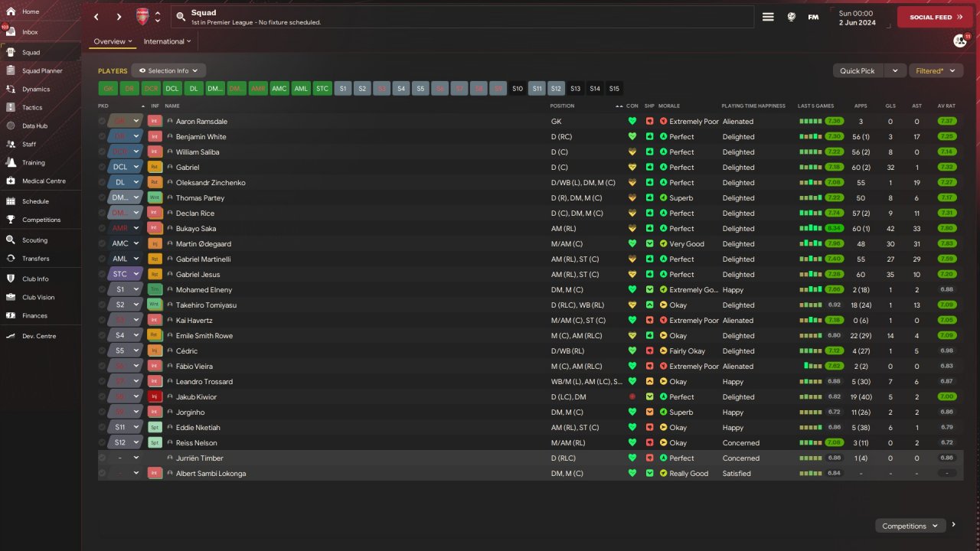Click the world globe icon
Screen dimensions: 980x551
point(792,17)
